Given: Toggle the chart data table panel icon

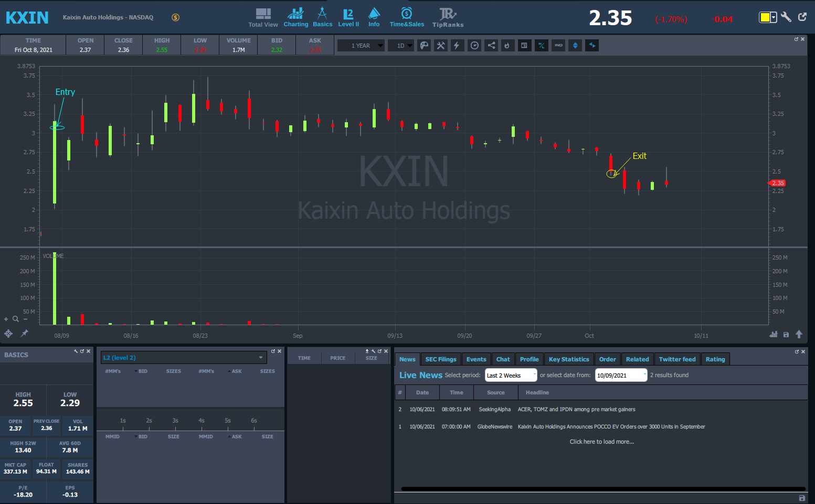Looking at the screenshot, I should pyautogui.click(x=524, y=46).
